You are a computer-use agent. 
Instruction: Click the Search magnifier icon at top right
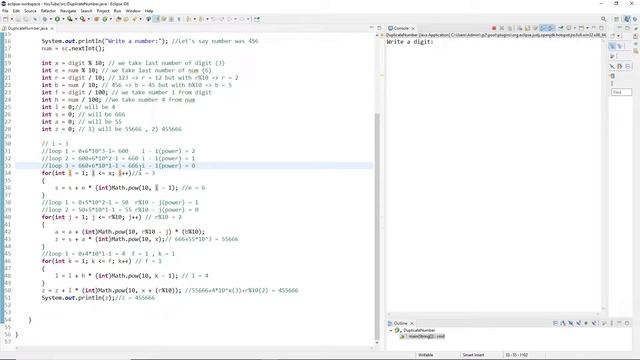coord(604,19)
